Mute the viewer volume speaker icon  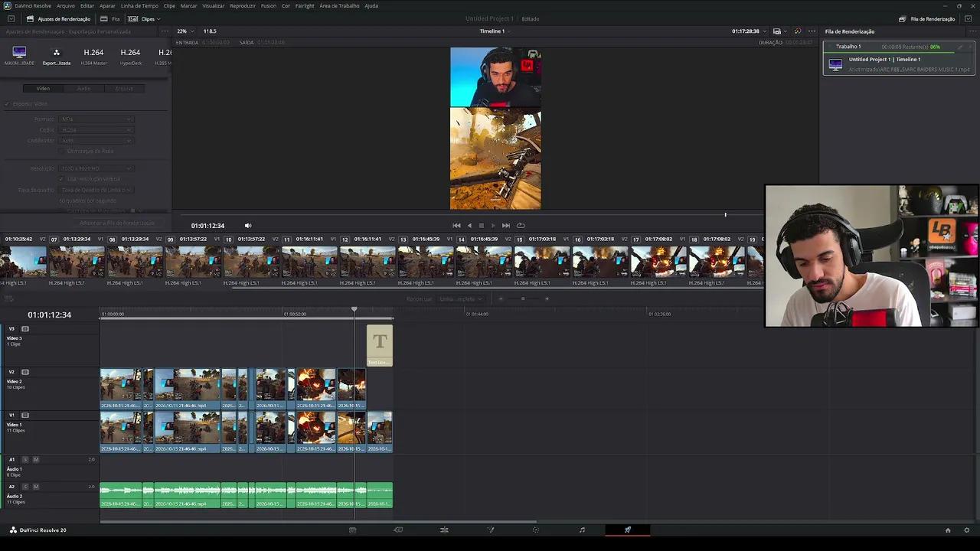point(247,226)
